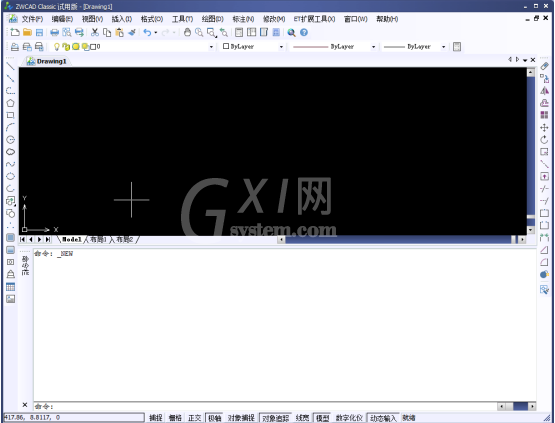The image size is (555, 423).
Task: Open the ByLayer linetype dropdown
Action: 373,47
